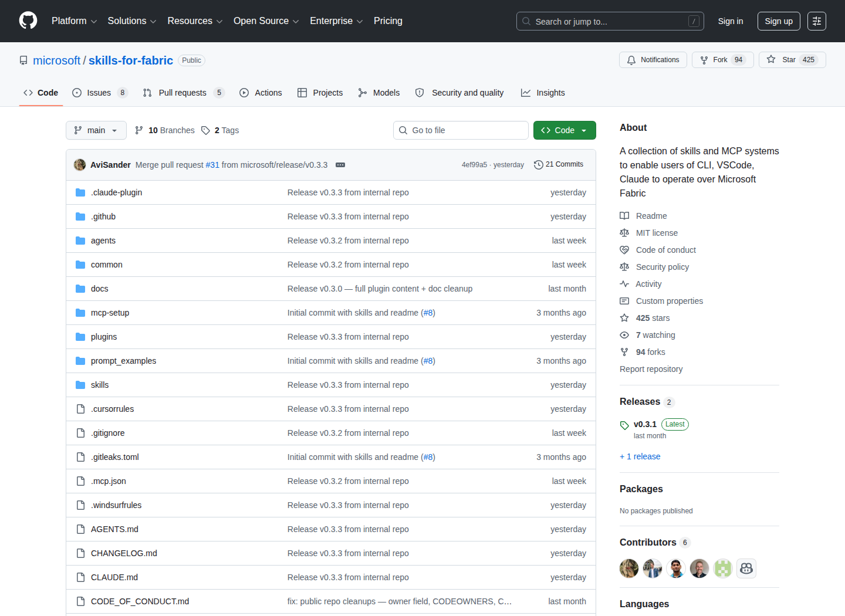Click the file icon next to .cursorrules
The width and height of the screenshot is (845, 616).
(x=80, y=409)
